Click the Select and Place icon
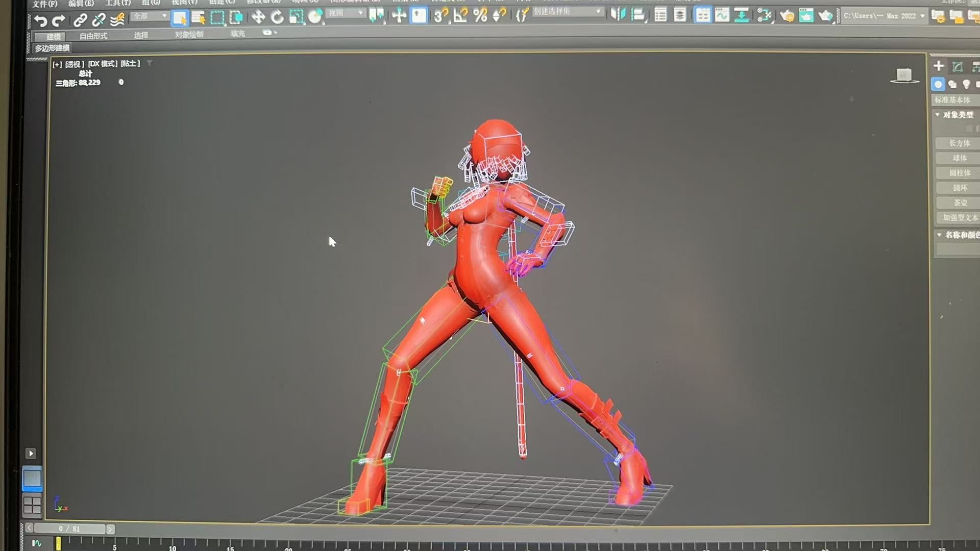 [x=315, y=17]
